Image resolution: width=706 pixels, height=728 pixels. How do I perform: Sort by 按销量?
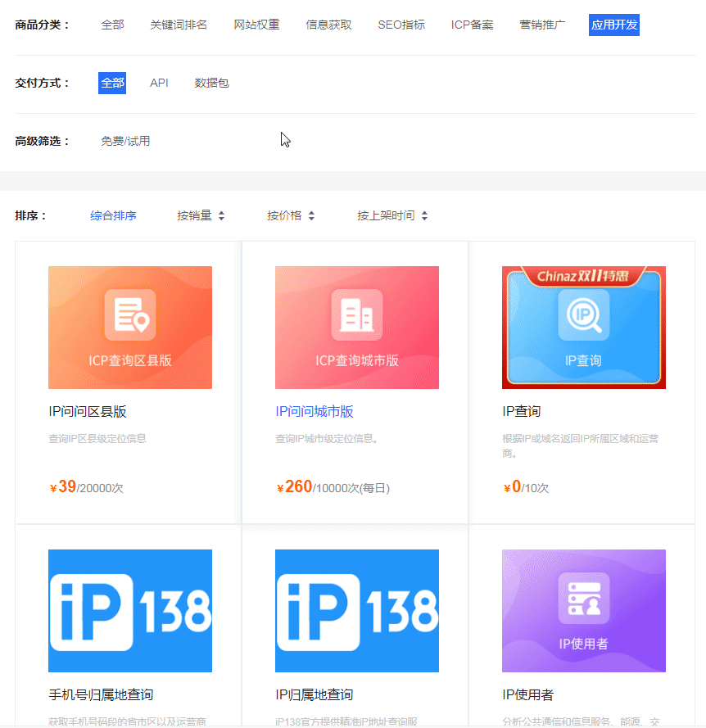(x=201, y=215)
